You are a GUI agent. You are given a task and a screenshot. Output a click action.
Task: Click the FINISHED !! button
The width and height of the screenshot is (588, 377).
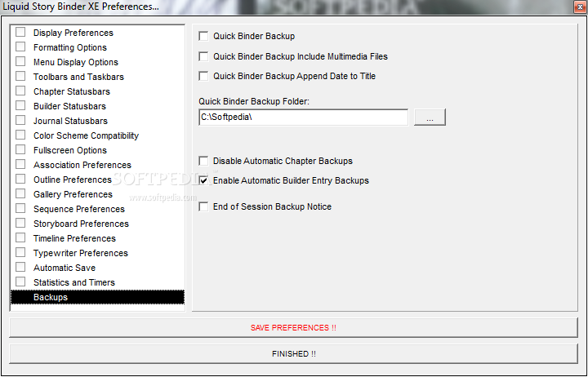click(x=293, y=354)
